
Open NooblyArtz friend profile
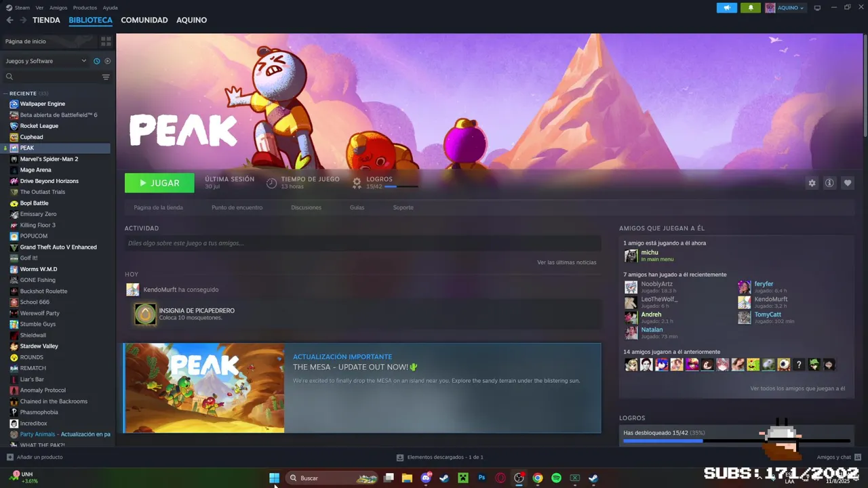click(656, 284)
